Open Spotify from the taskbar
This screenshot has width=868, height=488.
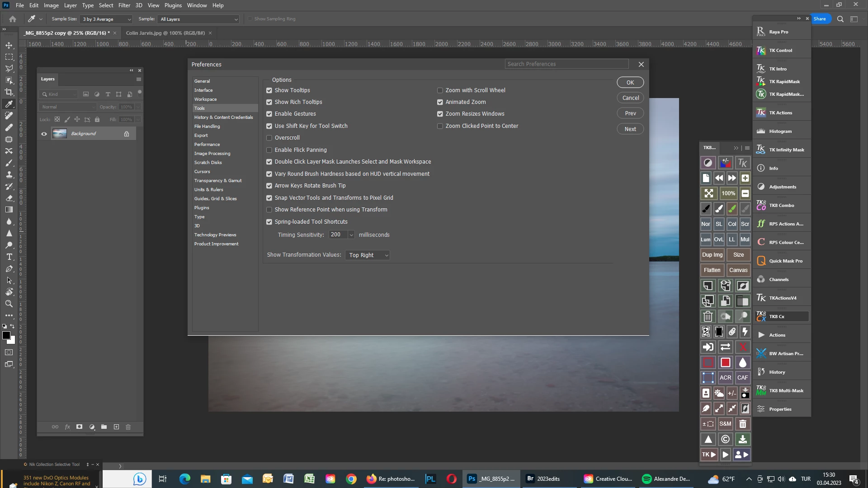click(x=647, y=479)
